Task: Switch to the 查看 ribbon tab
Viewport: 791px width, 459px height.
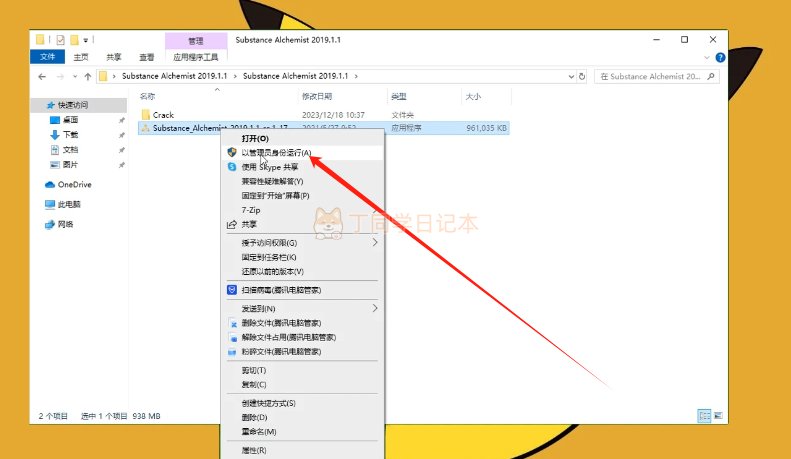Action: 147,57
